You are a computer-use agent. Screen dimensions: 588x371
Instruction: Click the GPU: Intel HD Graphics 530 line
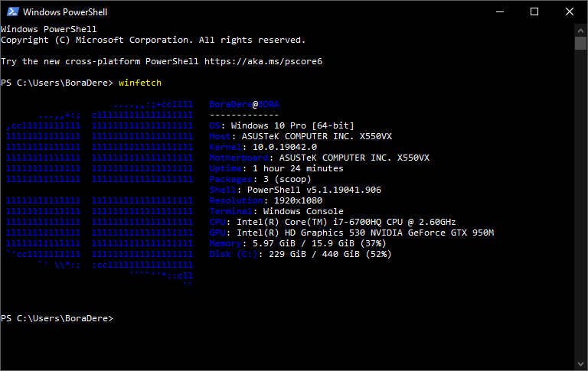[351, 233]
